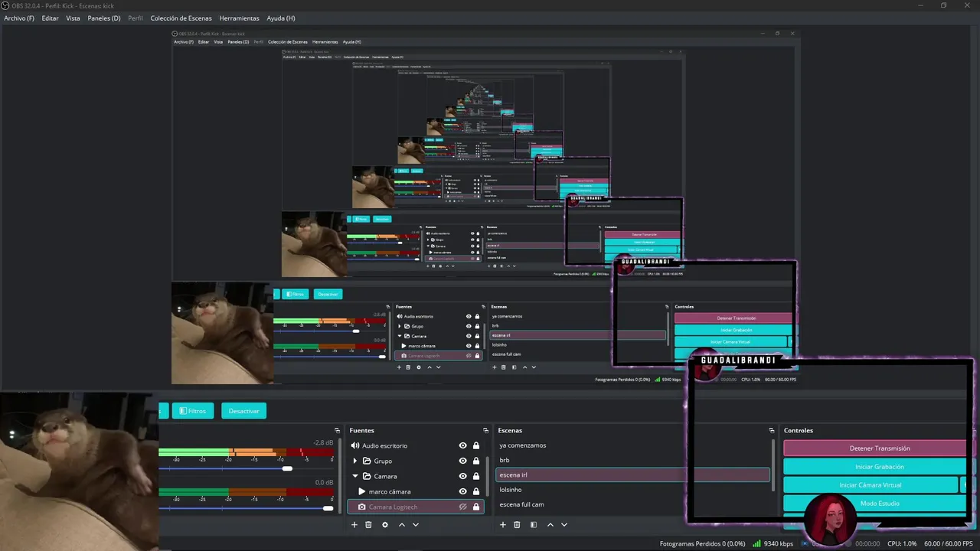Undock the audio mixer panel float icon
Image resolution: width=980 pixels, height=551 pixels.
point(337,430)
